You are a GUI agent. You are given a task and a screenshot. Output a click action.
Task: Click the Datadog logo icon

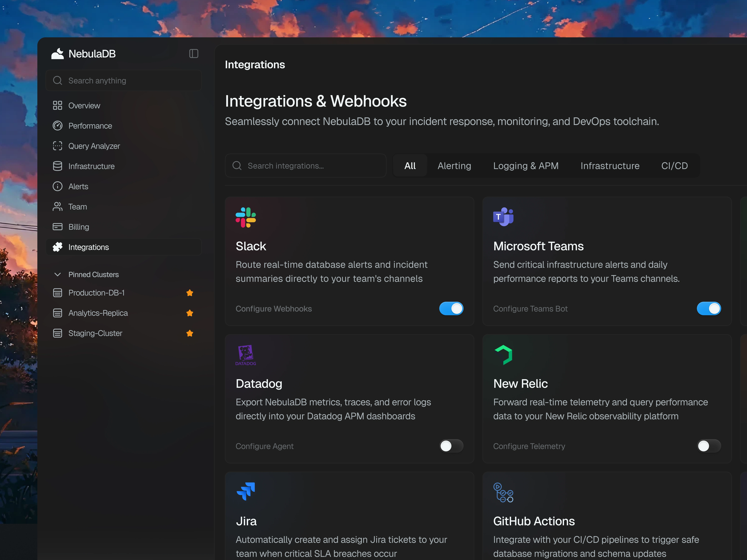click(246, 355)
